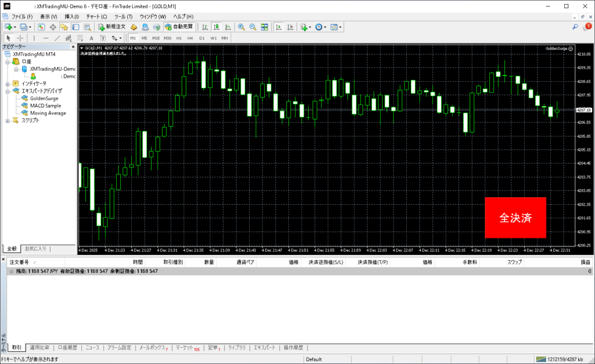Open the periodicity clock dropdown arrow
Viewport: 595px width, 364px height.
point(325,27)
